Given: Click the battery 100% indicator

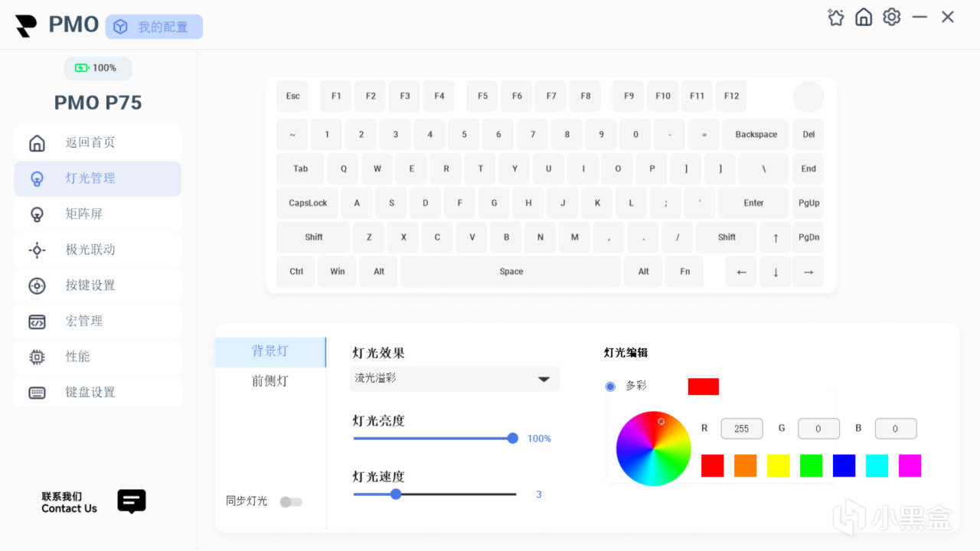Looking at the screenshot, I should coord(98,68).
